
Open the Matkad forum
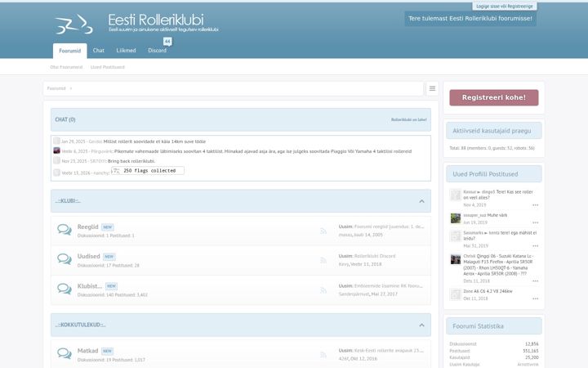click(87, 351)
